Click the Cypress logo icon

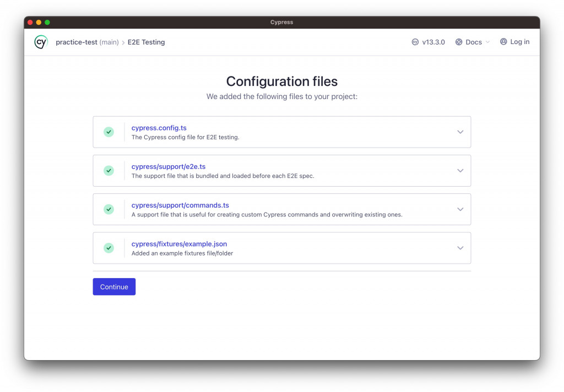pyautogui.click(x=41, y=42)
